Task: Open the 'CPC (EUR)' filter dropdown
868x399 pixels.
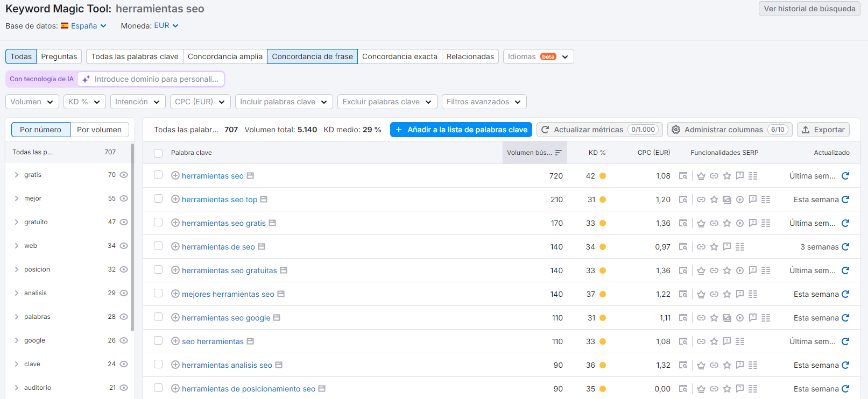Action: [x=200, y=102]
